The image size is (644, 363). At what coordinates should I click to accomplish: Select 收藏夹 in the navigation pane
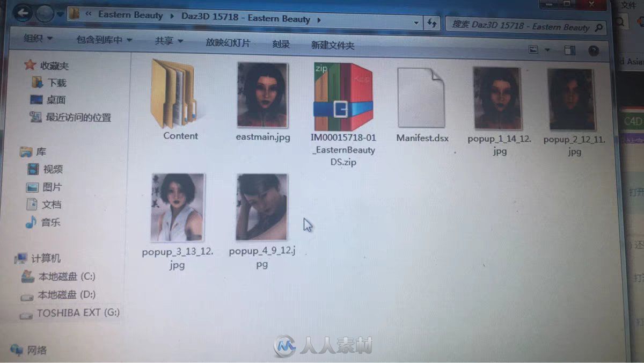tap(55, 66)
